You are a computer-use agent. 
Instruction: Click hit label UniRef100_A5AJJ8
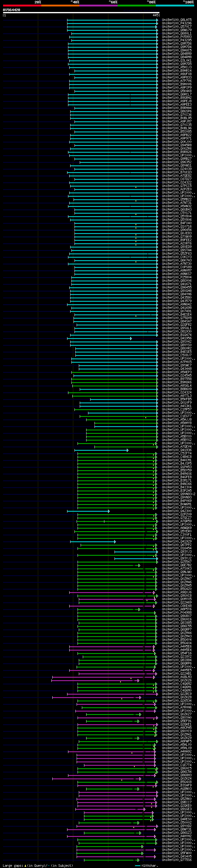click(x=177, y=419)
